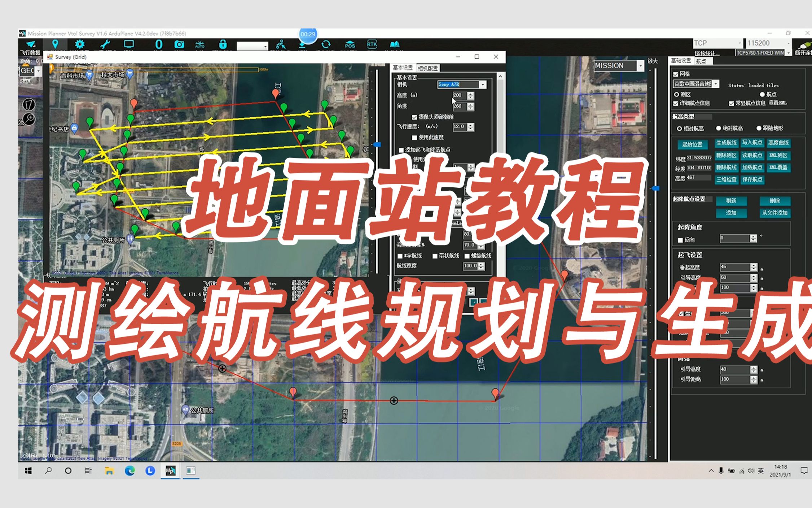812x508 pixels.
Task: Select 相对航高 altitude type
Action: [679, 129]
